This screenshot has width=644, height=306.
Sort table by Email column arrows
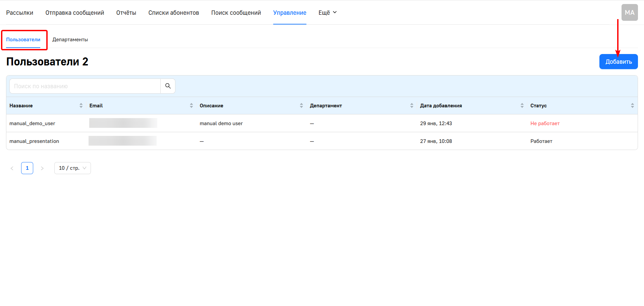click(x=191, y=106)
